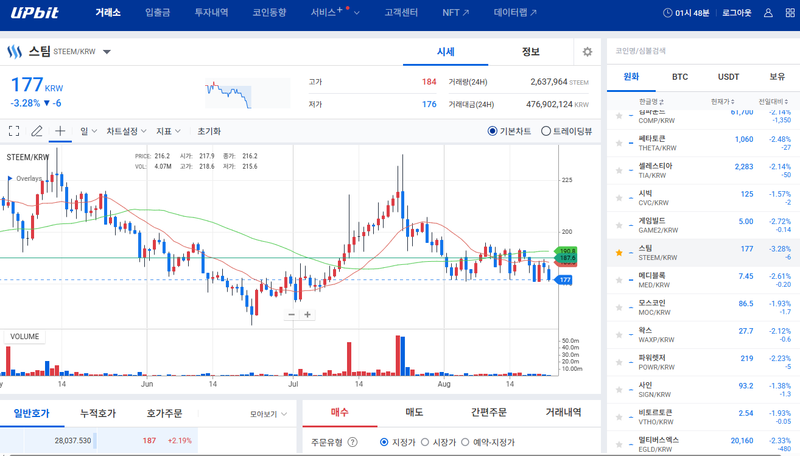
Task: Open the 투자내역 menu
Action: (211, 13)
